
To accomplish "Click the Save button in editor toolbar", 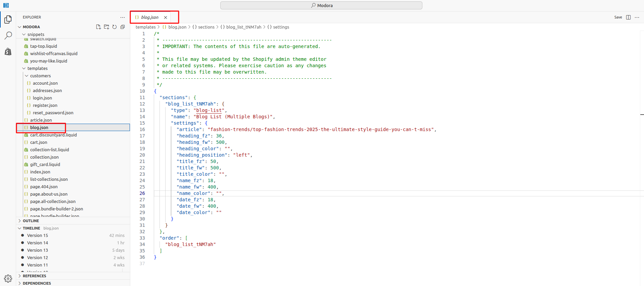I will click(x=618, y=17).
